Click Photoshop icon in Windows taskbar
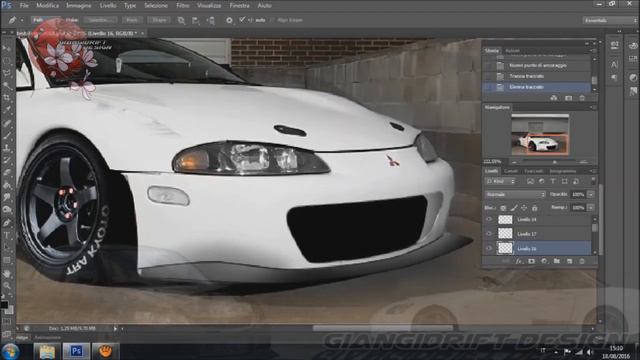 click(76, 351)
